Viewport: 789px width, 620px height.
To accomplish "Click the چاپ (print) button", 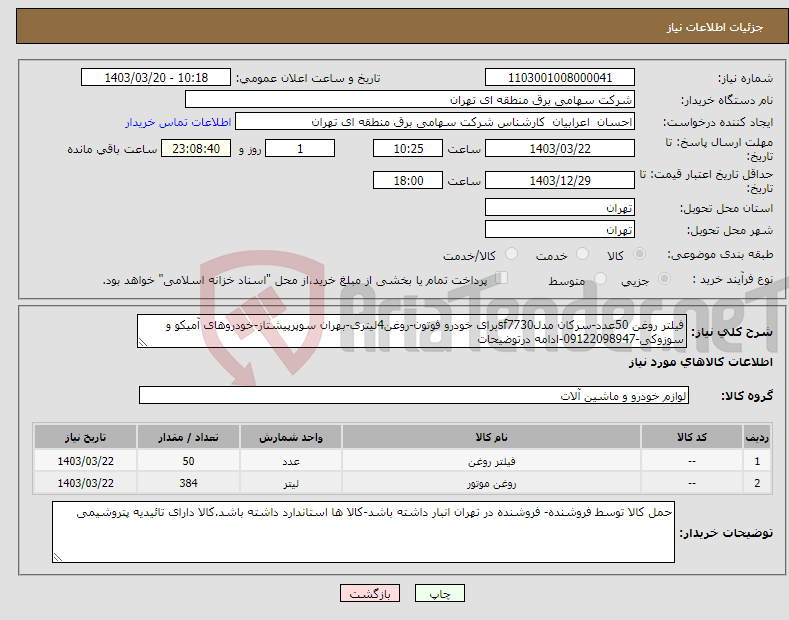I will click(x=439, y=594).
